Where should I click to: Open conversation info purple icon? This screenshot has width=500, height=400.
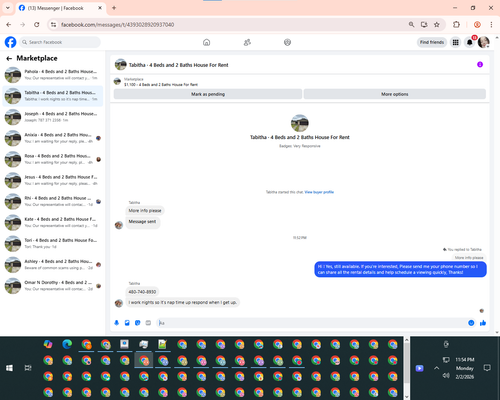(480, 64)
